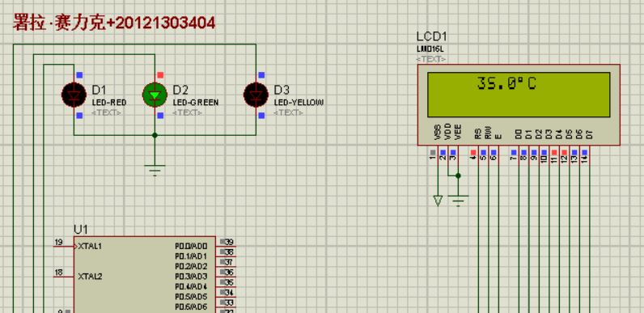
Task: Click the XTAL1 pin of U1
Action: coord(90,247)
